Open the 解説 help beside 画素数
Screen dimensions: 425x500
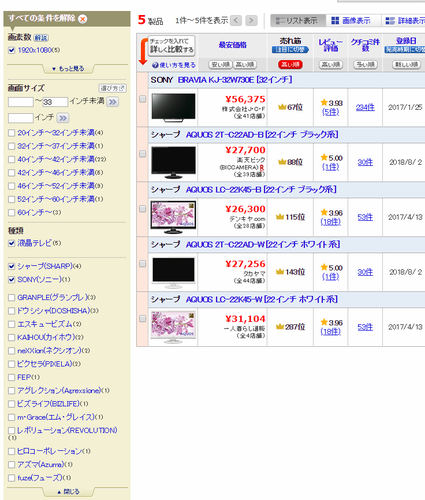point(41,38)
